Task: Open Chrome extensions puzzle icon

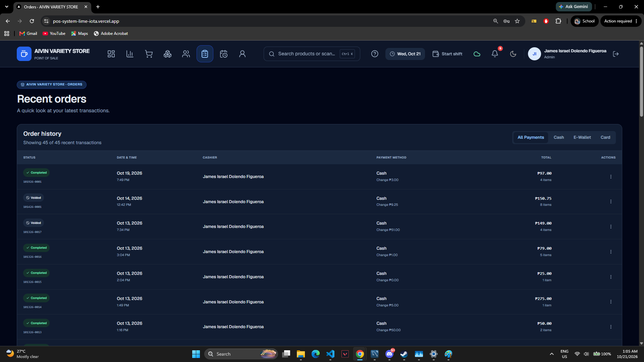Action: (558, 21)
